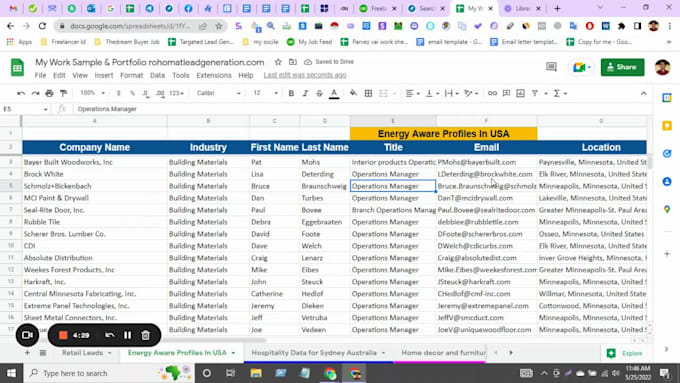Open the cell borders tool
The width and height of the screenshot is (680, 383).
[x=368, y=93]
